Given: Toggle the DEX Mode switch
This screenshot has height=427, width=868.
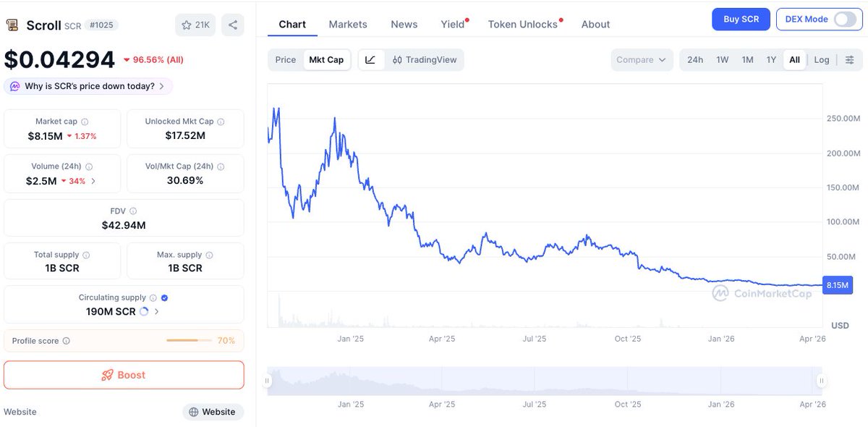Looking at the screenshot, I should click(x=844, y=20).
